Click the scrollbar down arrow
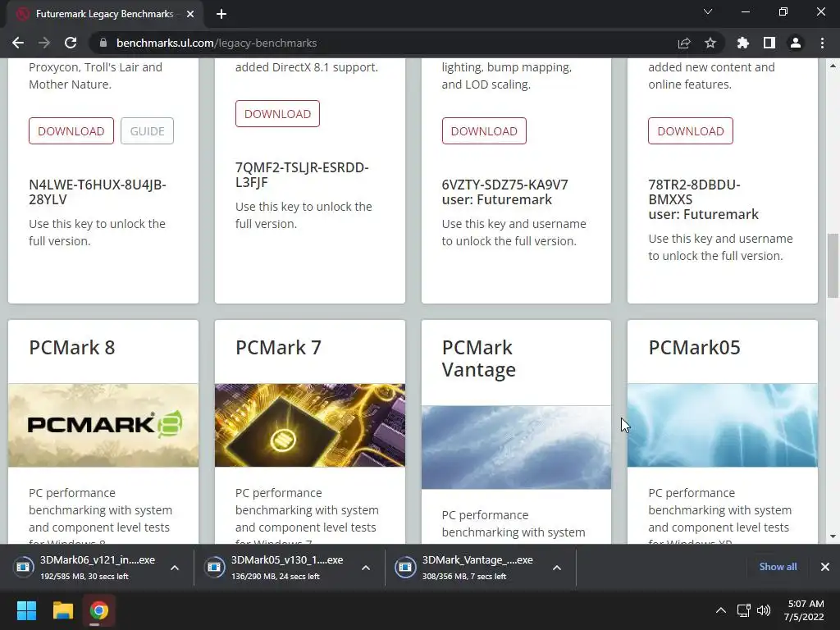The width and height of the screenshot is (840, 630). (833, 536)
